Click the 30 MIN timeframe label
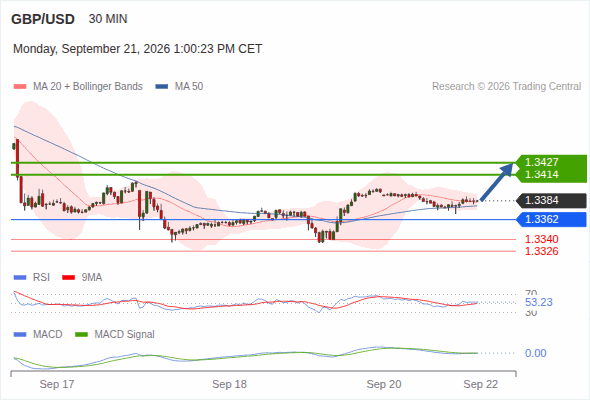The image size is (590, 400). tap(108, 19)
